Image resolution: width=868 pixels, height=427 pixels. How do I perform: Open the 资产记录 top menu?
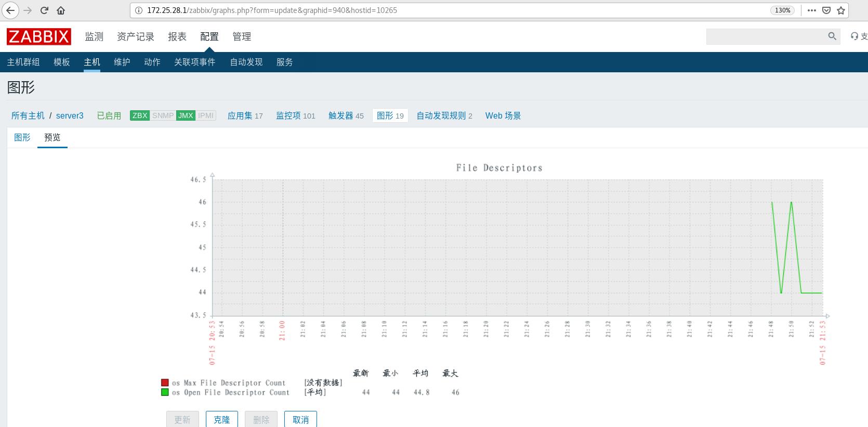click(x=136, y=36)
